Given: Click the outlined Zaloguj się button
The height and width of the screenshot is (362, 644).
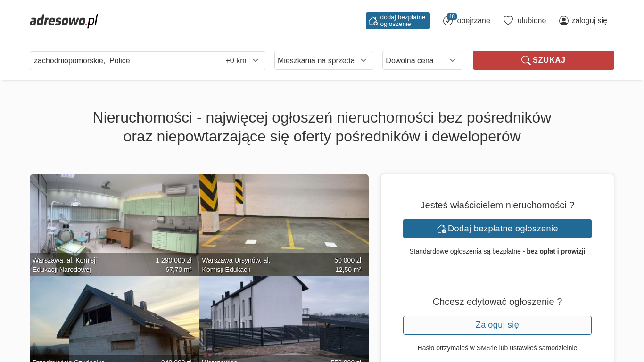Looking at the screenshot, I should [x=497, y=325].
